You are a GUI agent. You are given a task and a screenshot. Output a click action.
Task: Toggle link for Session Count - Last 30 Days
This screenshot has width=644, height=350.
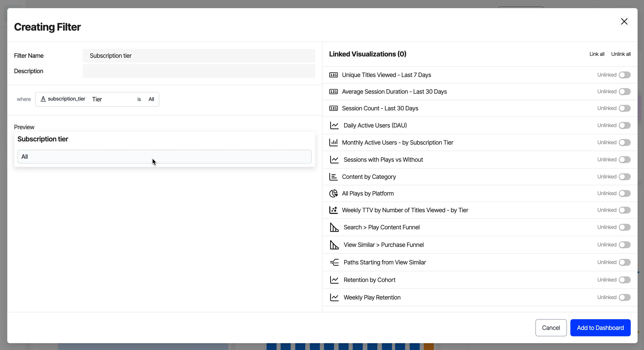625,108
